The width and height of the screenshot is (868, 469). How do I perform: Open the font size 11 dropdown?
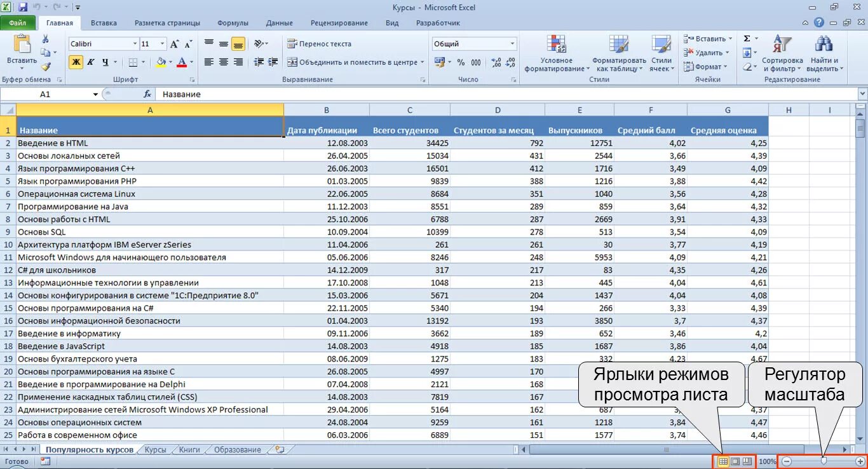tap(163, 44)
